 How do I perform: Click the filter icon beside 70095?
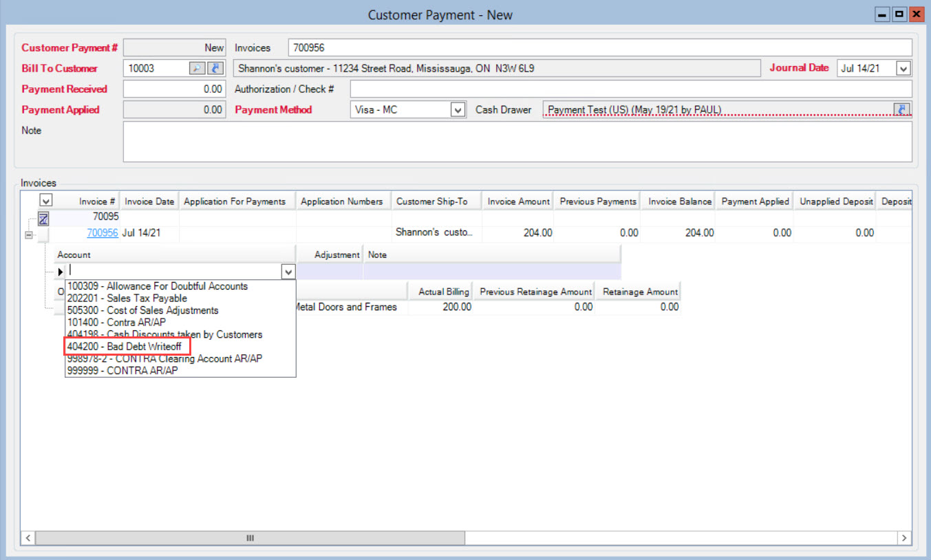pyautogui.click(x=43, y=219)
